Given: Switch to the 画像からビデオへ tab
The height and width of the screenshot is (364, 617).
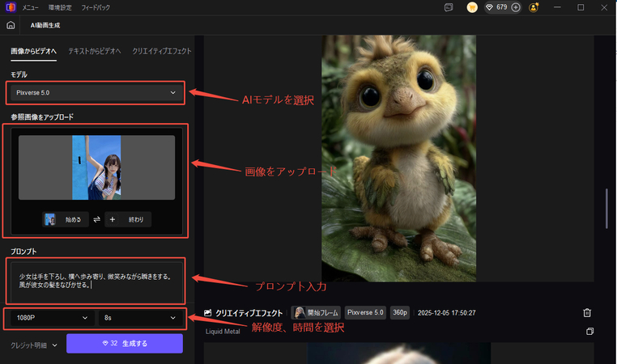Looking at the screenshot, I should pos(33,51).
